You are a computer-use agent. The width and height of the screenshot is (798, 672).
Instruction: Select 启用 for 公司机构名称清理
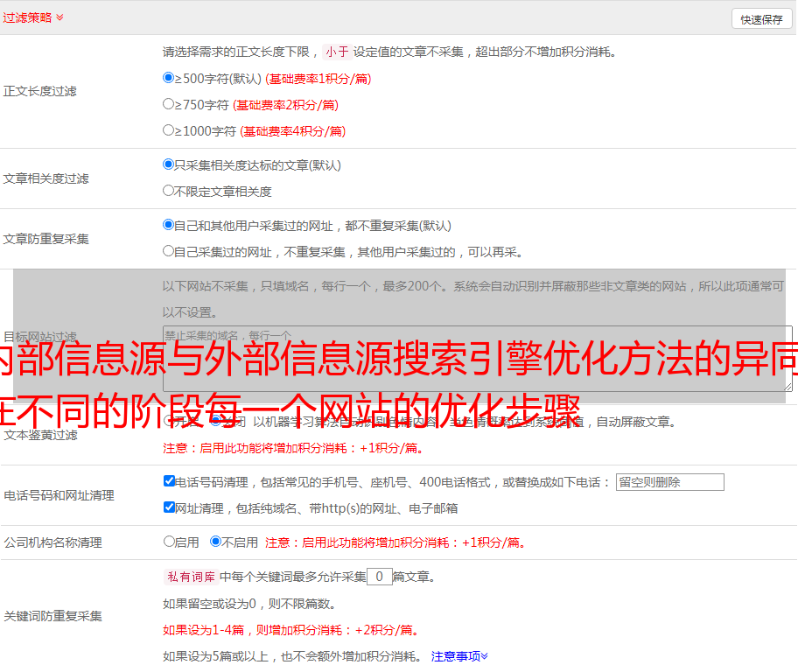(x=169, y=542)
